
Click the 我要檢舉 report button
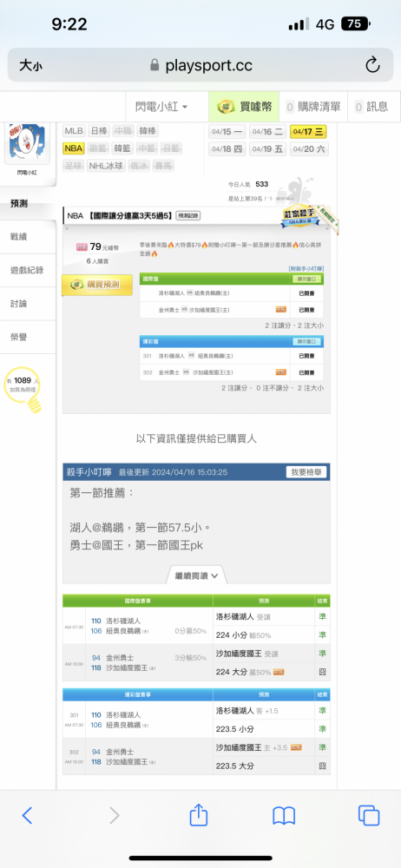pyautogui.click(x=306, y=472)
